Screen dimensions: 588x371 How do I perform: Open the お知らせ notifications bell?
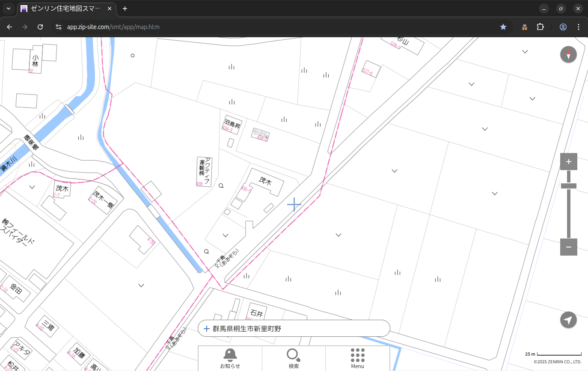click(230, 358)
